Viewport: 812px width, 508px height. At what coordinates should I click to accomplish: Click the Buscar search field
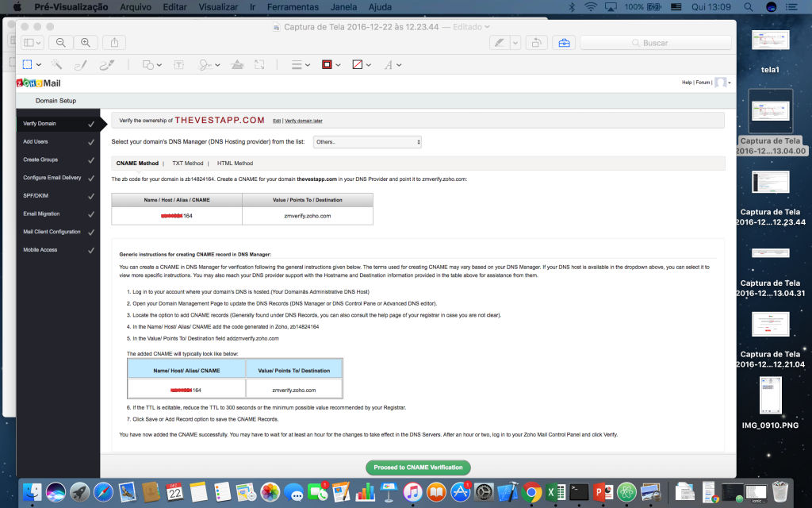click(x=656, y=43)
